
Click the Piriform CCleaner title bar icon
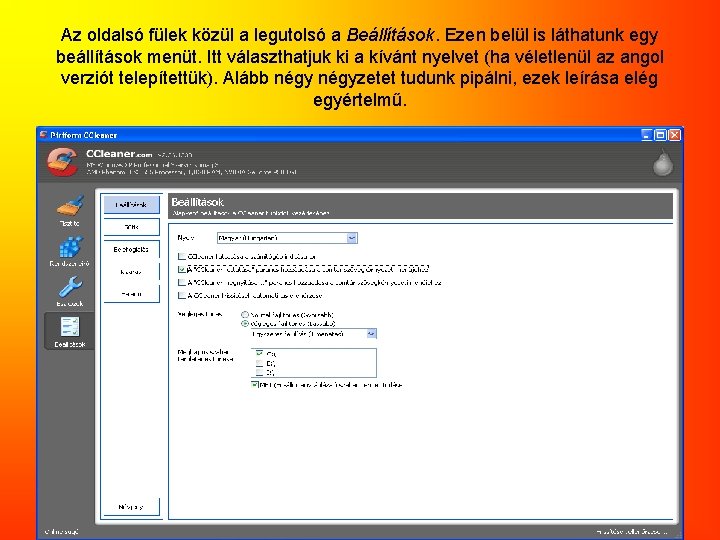(44, 135)
